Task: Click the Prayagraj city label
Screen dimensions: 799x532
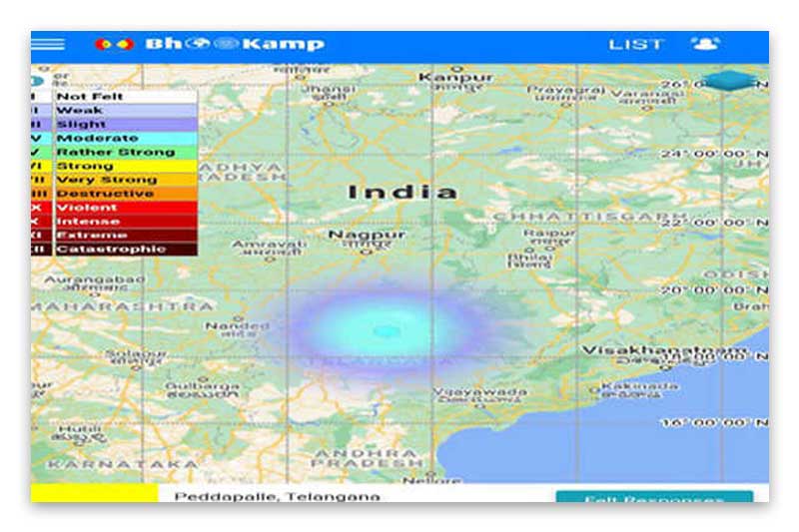Action: [565, 90]
